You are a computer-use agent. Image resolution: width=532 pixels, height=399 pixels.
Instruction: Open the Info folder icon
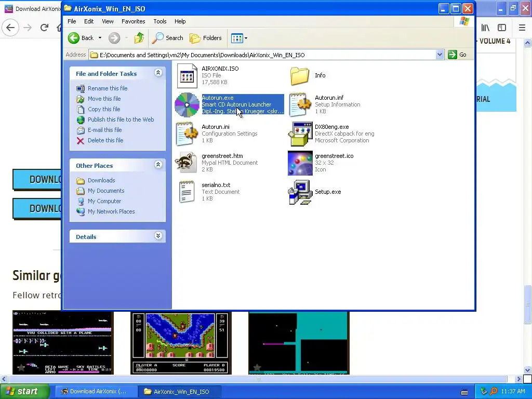tap(300, 76)
